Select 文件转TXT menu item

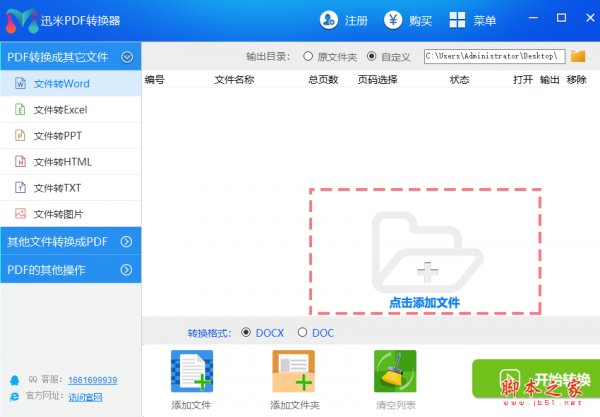pyautogui.click(x=70, y=188)
